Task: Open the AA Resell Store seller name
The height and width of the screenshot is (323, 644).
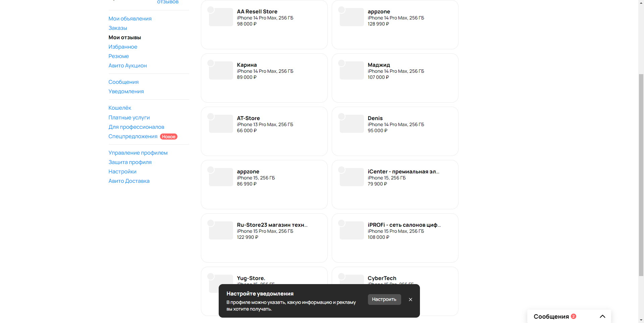Action: 257,11
